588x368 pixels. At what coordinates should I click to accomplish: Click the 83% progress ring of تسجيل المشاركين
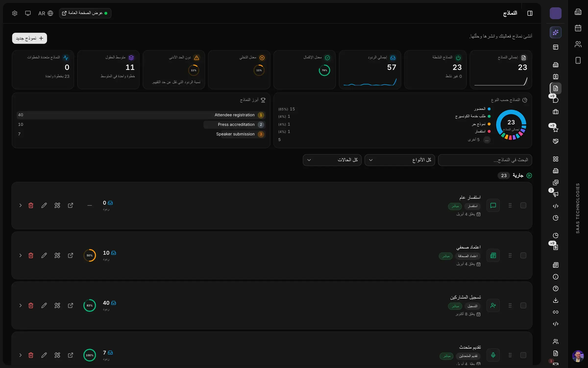pos(90,305)
